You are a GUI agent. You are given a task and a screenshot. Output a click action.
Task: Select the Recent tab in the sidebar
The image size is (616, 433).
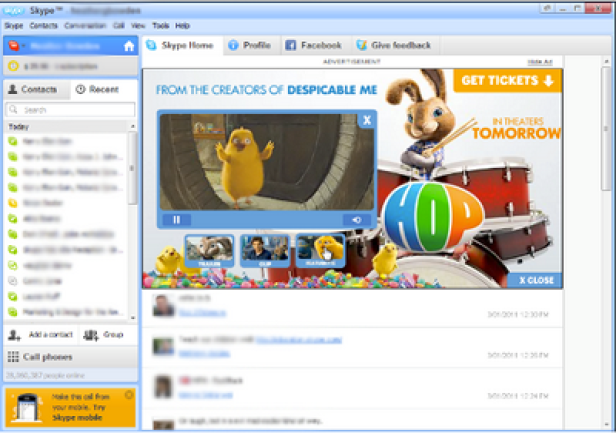(103, 90)
